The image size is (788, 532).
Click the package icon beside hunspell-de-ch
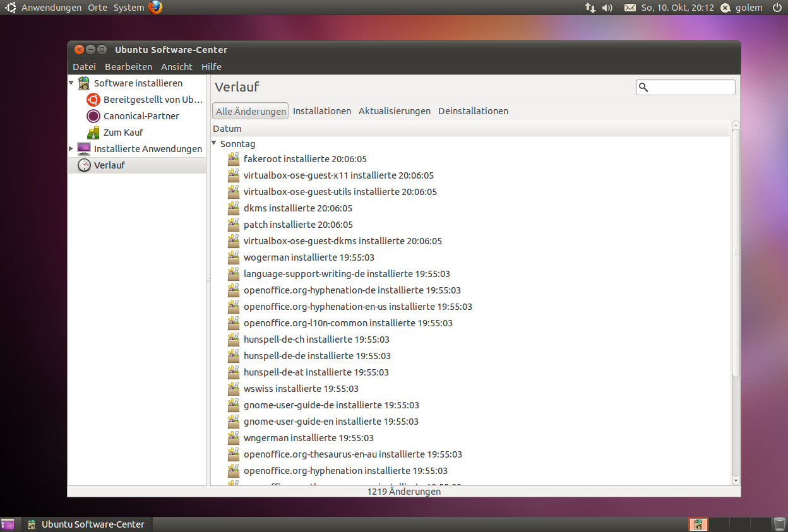234,339
